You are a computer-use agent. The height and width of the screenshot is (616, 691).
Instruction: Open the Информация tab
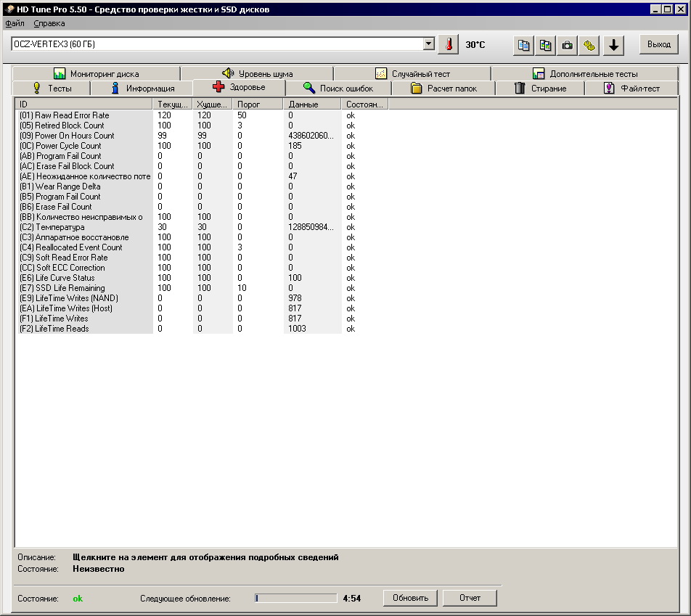pos(142,88)
